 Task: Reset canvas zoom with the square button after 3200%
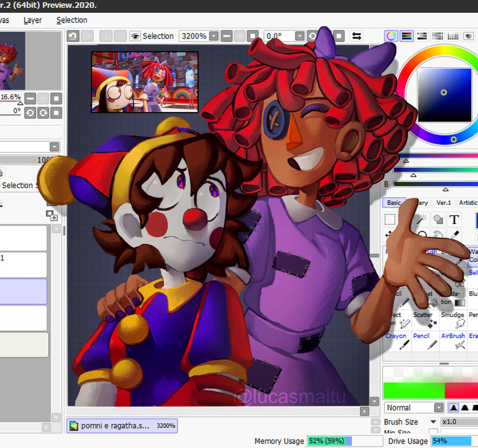point(253,36)
